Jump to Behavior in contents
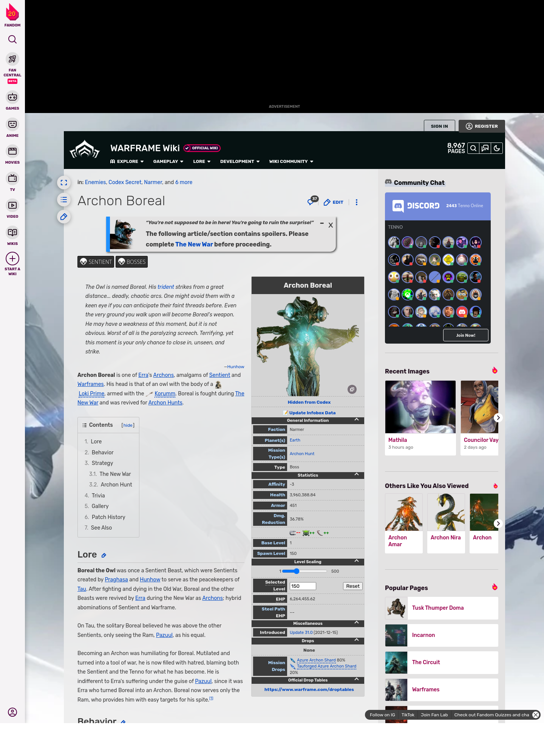This screenshot has height=756, width=544. coord(102,452)
